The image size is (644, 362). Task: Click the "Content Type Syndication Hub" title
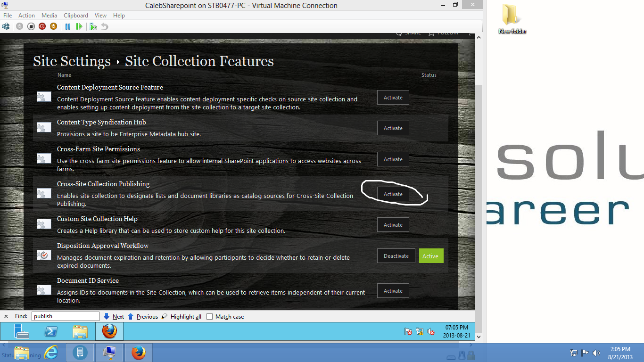pyautogui.click(x=101, y=122)
